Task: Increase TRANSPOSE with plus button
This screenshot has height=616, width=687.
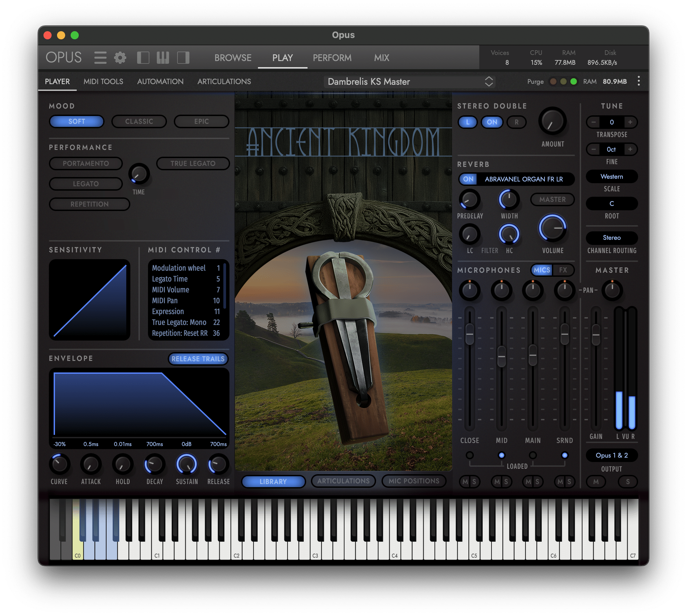Action: pyautogui.click(x=630, y=122)
